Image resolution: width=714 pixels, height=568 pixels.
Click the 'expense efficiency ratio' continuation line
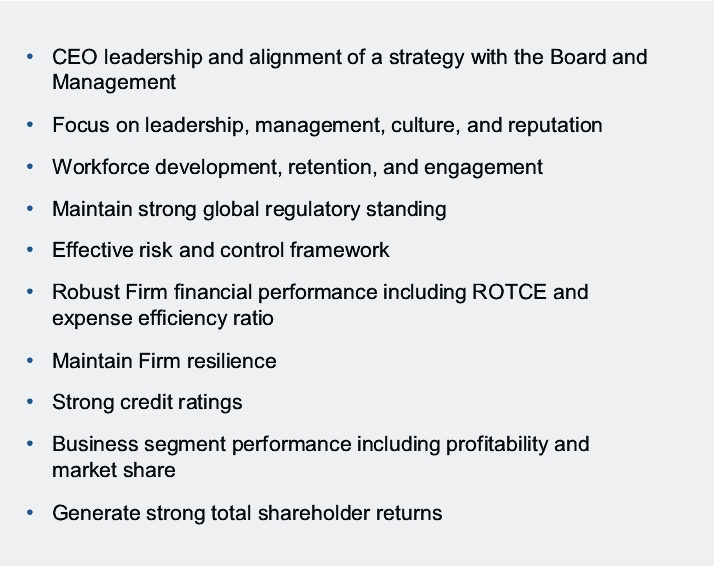[163, 318]
